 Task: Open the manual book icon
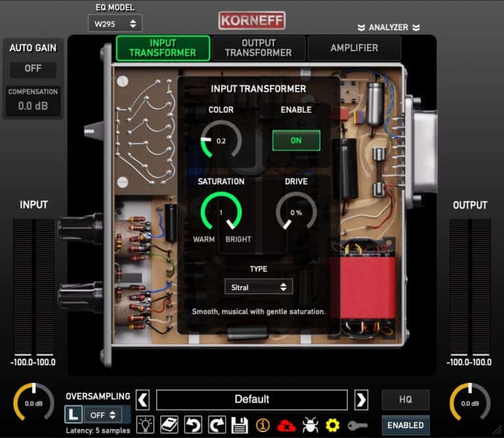pyautogui.click(x=169, y=425)
